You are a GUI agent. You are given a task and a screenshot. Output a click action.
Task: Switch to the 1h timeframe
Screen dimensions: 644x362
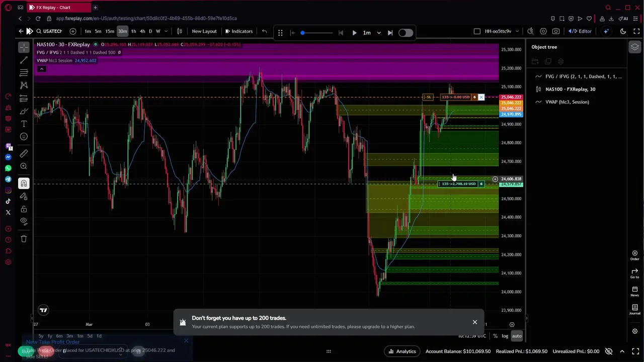(x=133, y=31)
